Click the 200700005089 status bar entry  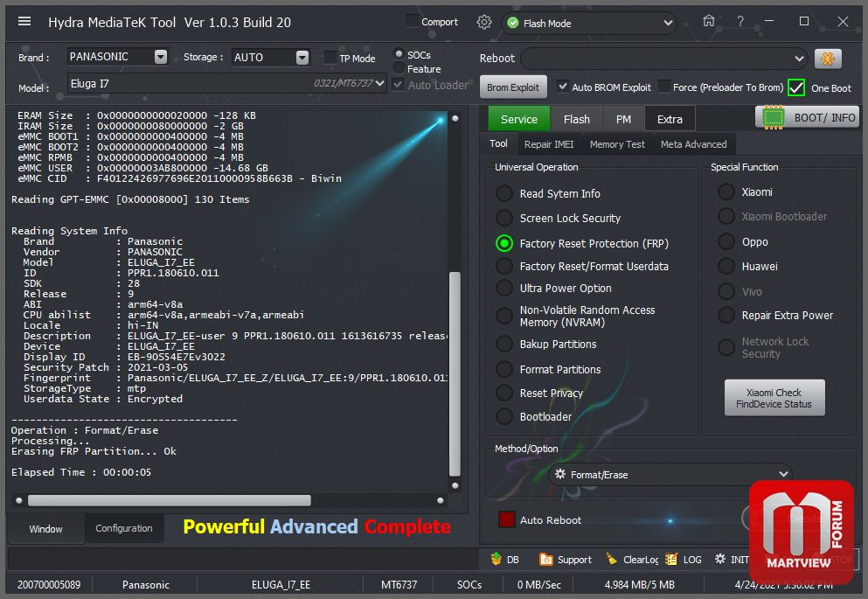coord(49,585)
